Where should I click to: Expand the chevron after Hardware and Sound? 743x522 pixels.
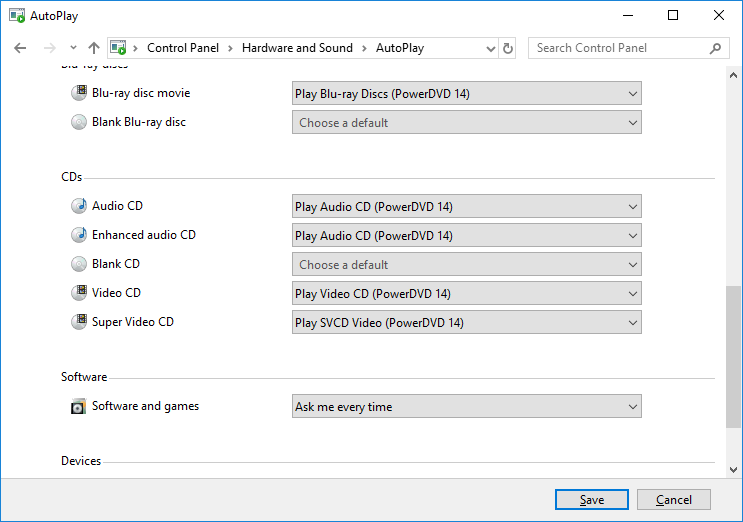coord(364,48)
